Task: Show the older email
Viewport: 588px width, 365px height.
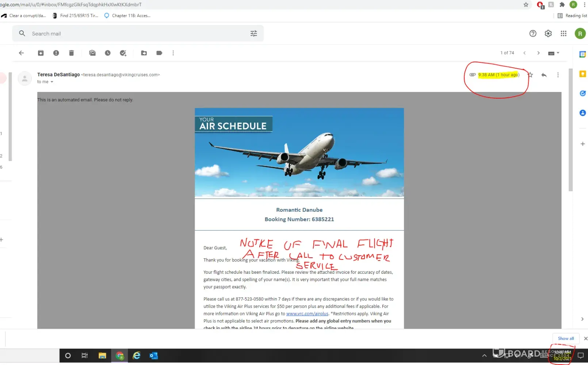Action: 538,53
